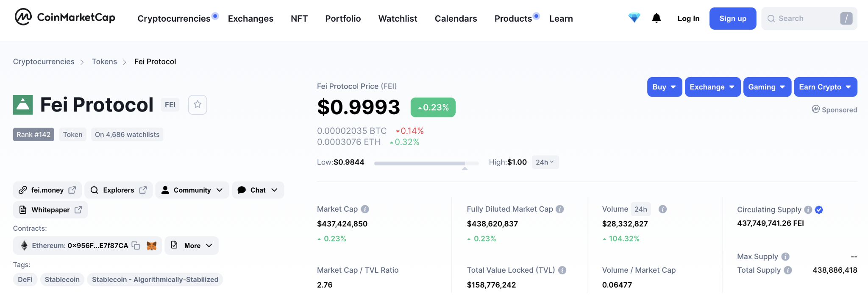
Task: Change the 24h low/high range selector
Action: (x=545, y=162)
